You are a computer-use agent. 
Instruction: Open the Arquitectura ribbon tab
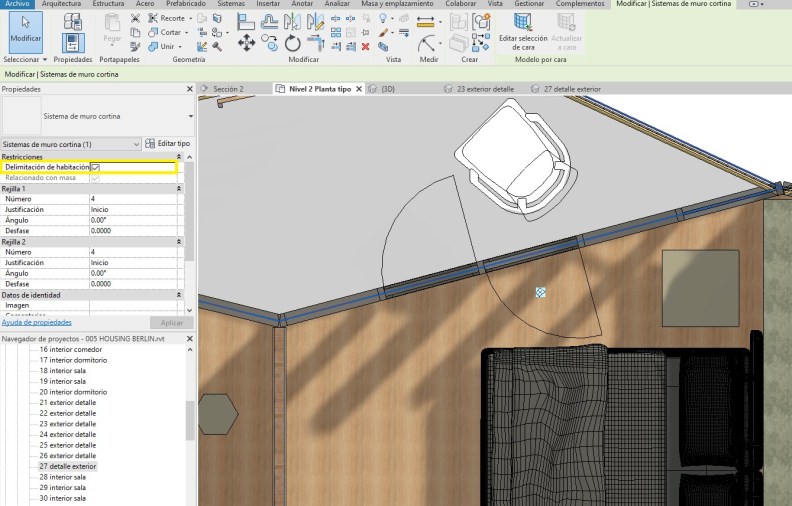61,4
